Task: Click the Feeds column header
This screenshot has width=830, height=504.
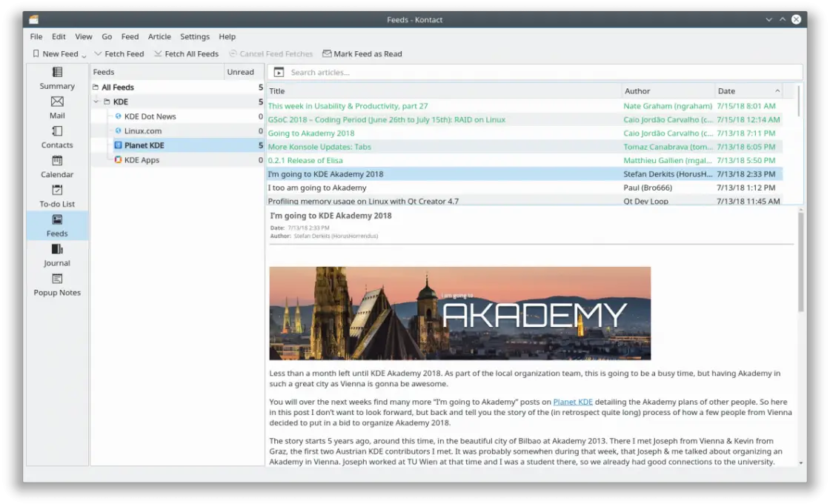Action: [x=157, y=72]
